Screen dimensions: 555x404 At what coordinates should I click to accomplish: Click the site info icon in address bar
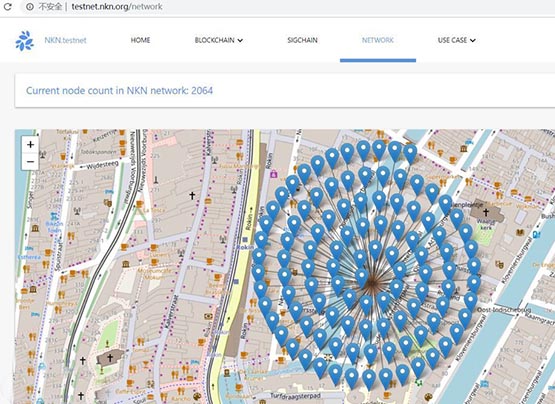pos(30,6)
